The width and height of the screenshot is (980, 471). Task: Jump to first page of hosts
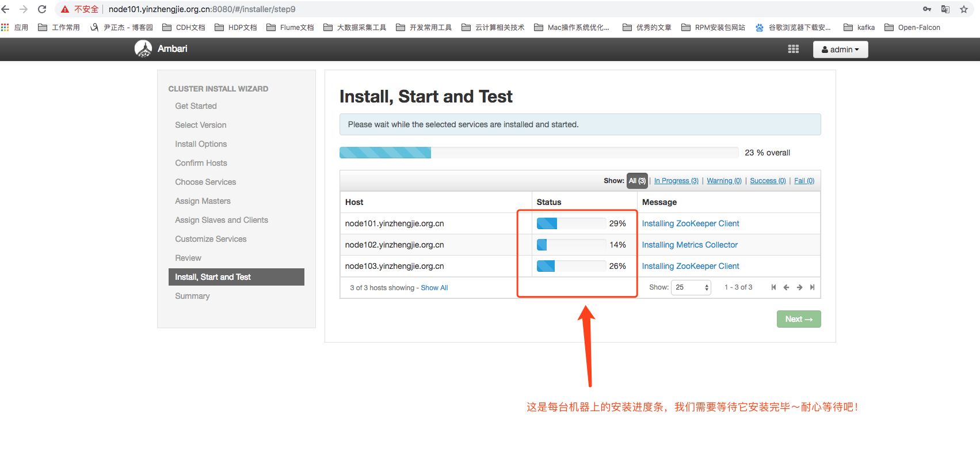point(773,287)
